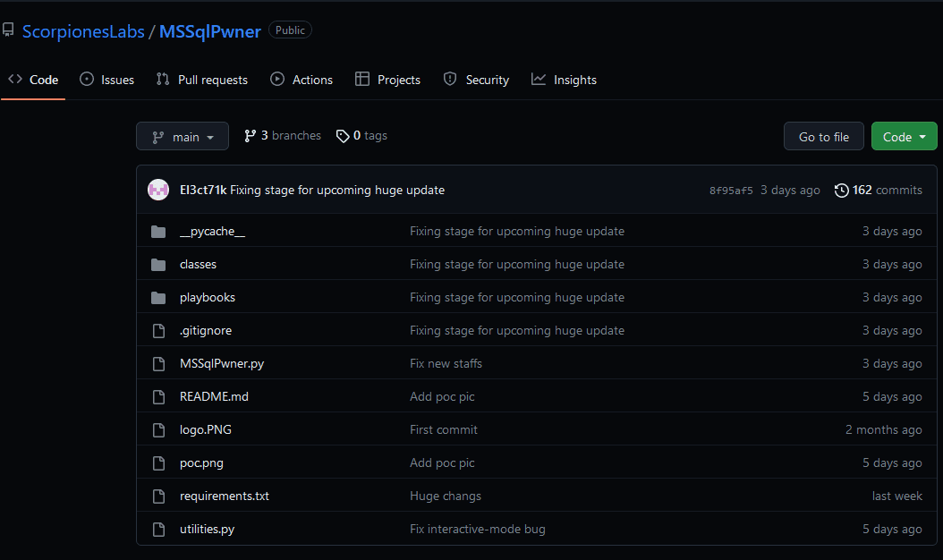Click the tag icon beside 0 tags
943x560 pixels.
click(343, 137)
